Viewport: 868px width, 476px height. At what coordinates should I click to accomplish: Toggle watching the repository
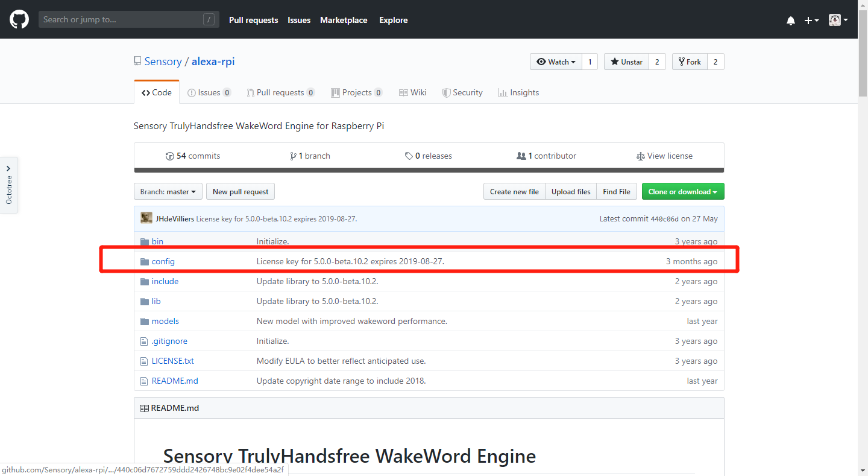tap(555, 61)
